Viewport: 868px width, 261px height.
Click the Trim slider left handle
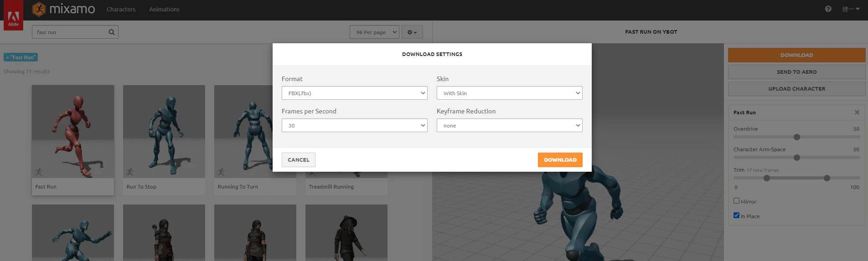pos(767,178)
